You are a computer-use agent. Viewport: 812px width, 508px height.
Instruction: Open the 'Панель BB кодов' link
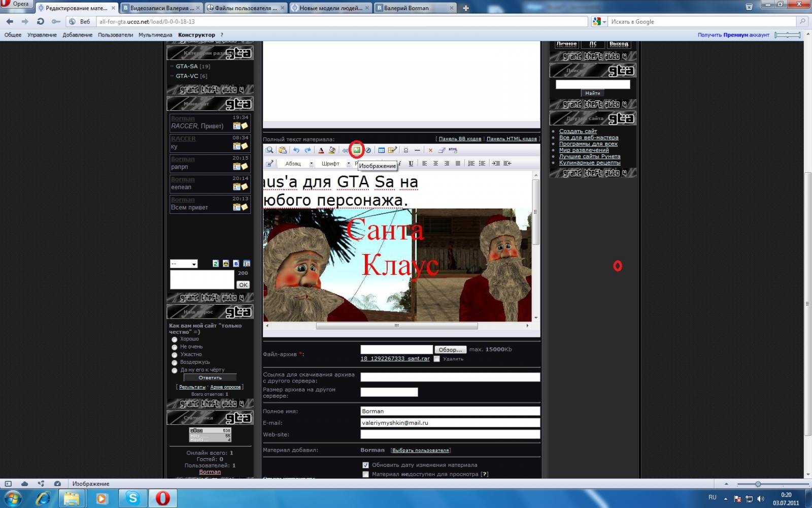460,139
